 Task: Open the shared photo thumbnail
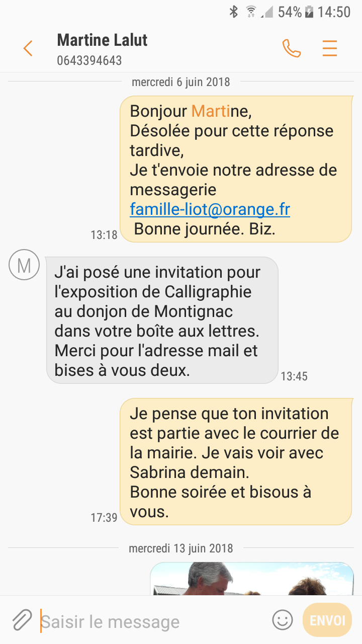click(251, 579)
